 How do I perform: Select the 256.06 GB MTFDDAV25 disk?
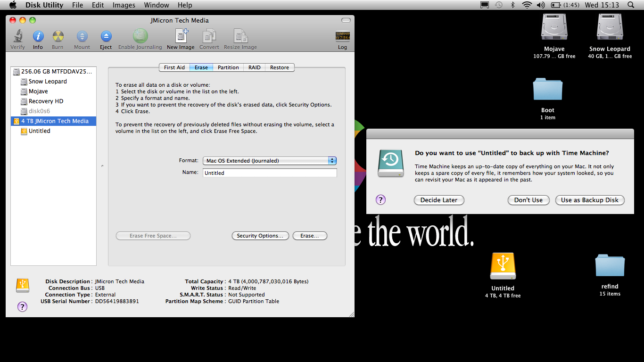coord(53,72)
